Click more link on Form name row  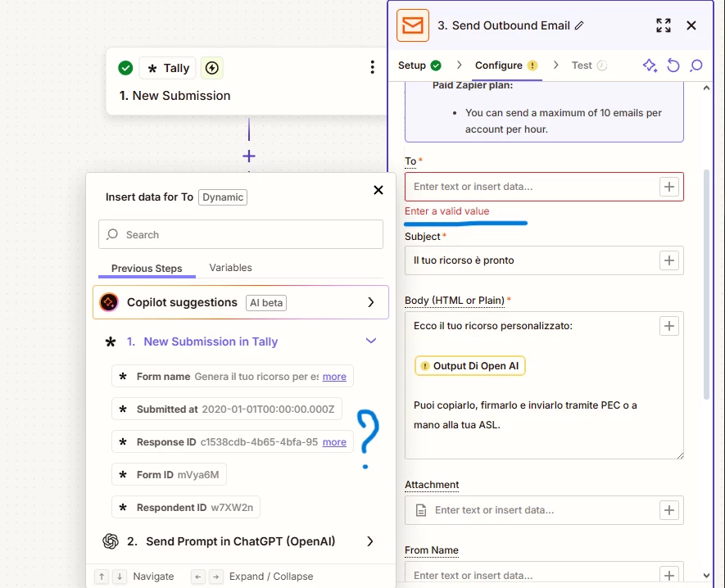tap(334, 377)
